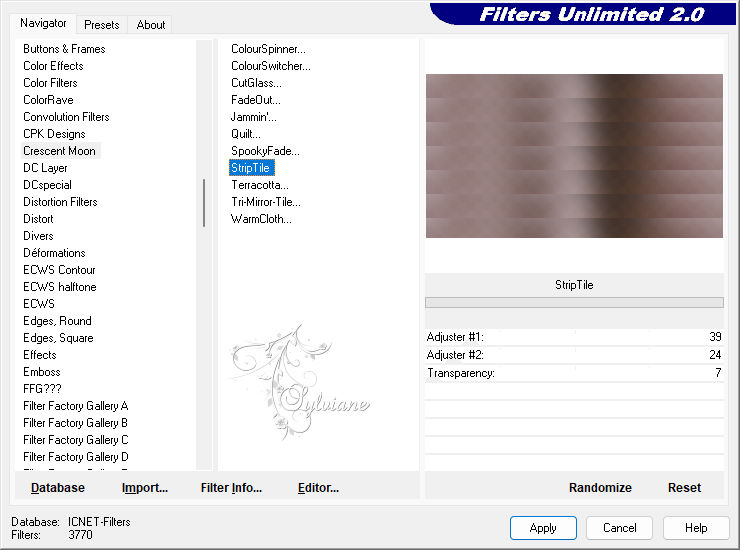Open the Presets tab
The image size is (740, 550).
click(x=101, y=25)
